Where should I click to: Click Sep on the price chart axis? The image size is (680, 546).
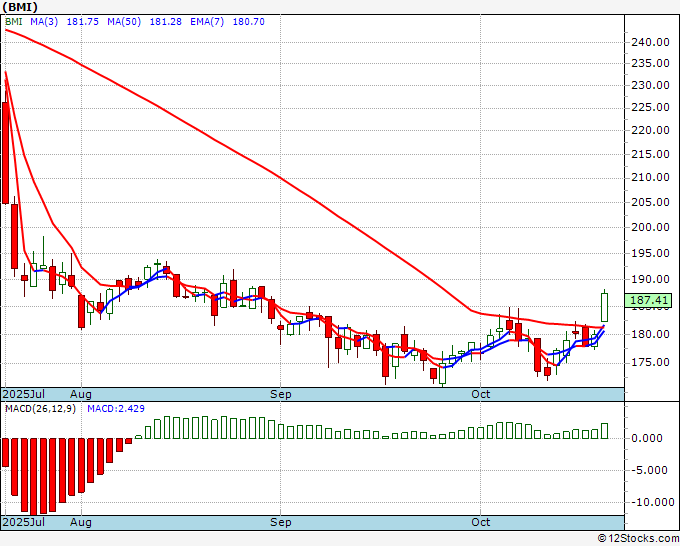[281, 394]
